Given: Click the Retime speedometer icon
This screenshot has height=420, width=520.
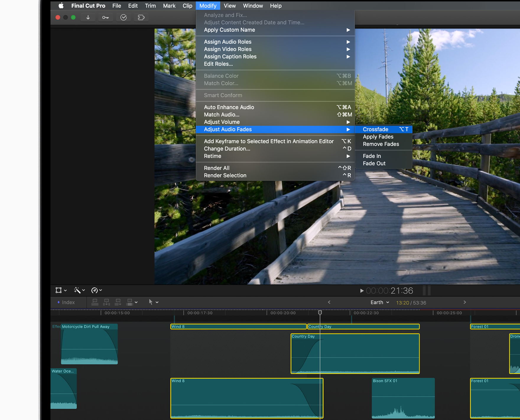Looking at the screenshot, I should click(95, 290).
